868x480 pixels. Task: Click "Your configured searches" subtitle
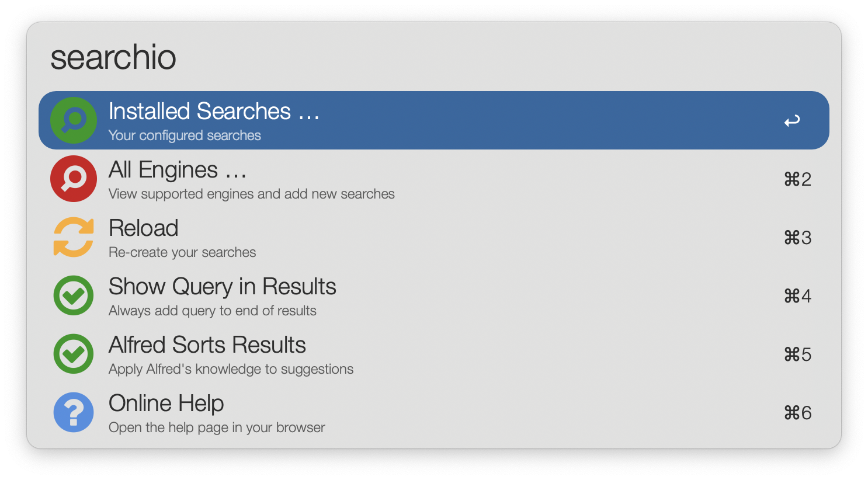point(185,135)
